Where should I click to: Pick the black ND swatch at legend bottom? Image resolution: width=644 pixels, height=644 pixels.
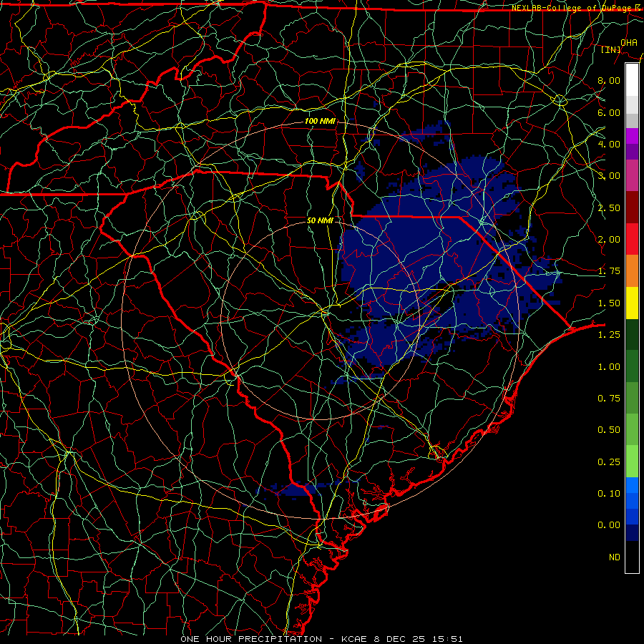(632, 557)
